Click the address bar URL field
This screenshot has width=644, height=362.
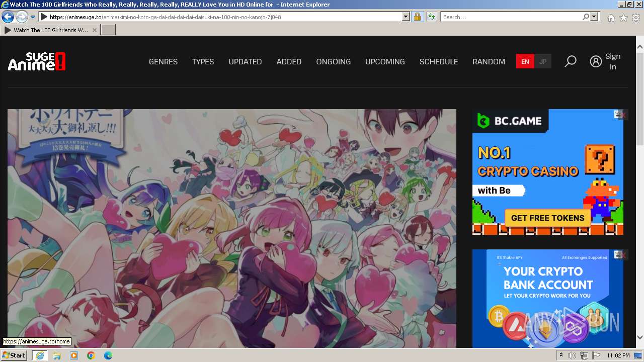pos(225,17)
